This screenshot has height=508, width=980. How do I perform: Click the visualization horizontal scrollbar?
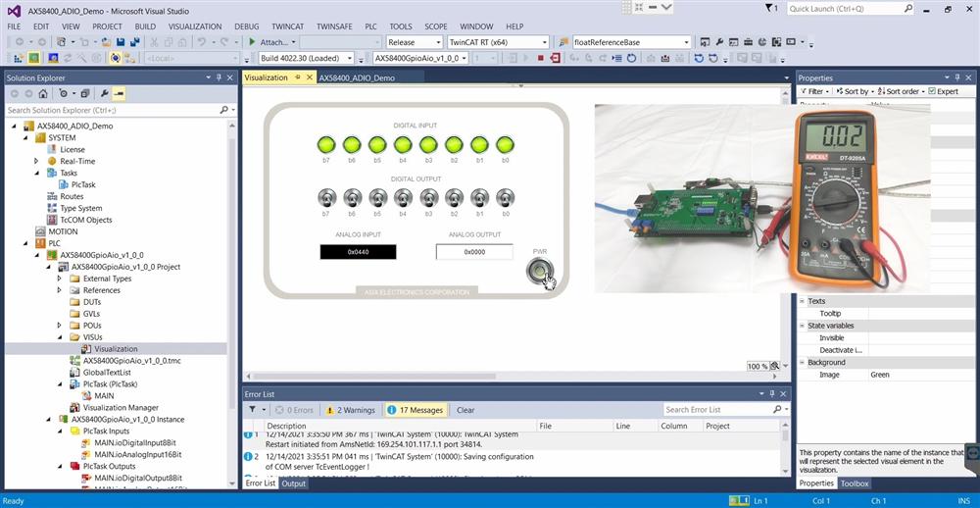(375, 377)
